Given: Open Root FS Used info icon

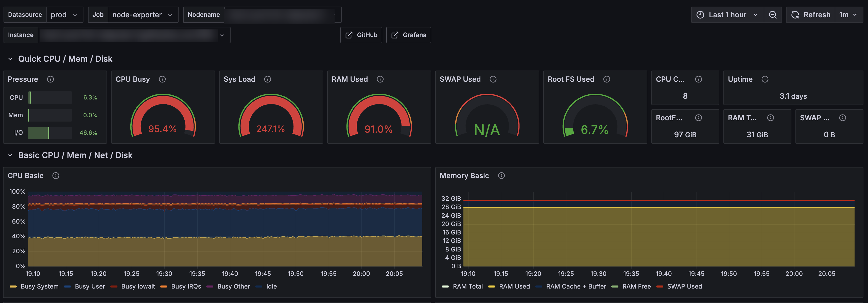Looking at the screenshot, I should click(x=606, y=79).
